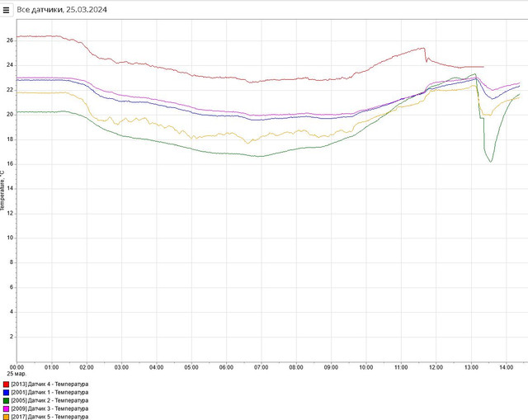Toggle series [2013] Датчик 4 - Температура
528x420 pixels.
pyautogui.click(x=49, y=385)
